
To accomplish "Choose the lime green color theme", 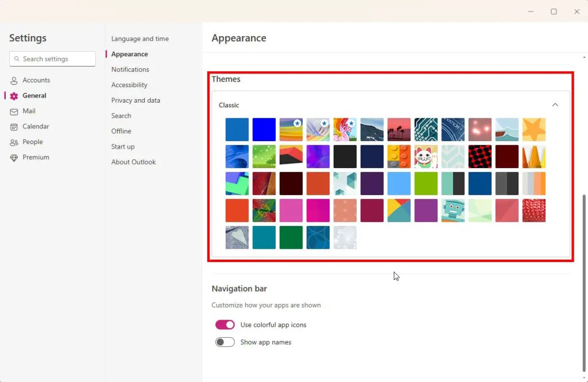I will click(426, 184).
